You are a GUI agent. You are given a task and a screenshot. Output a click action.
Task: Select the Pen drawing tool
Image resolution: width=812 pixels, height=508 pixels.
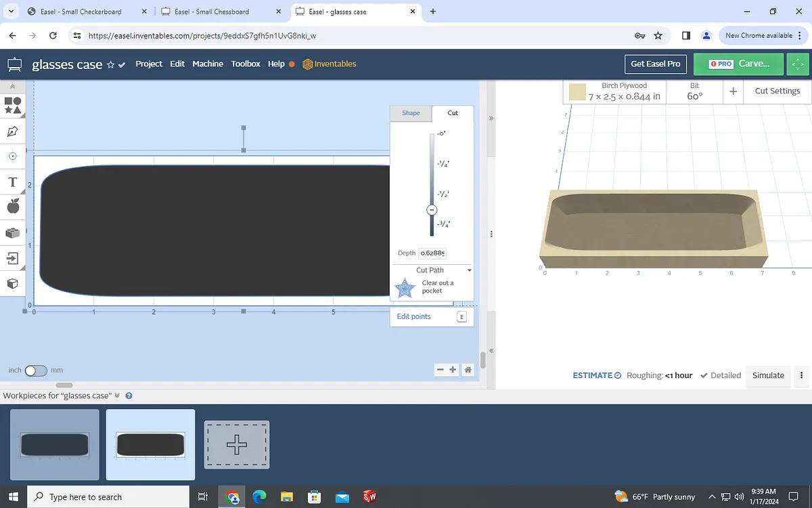tap(12, 131)
